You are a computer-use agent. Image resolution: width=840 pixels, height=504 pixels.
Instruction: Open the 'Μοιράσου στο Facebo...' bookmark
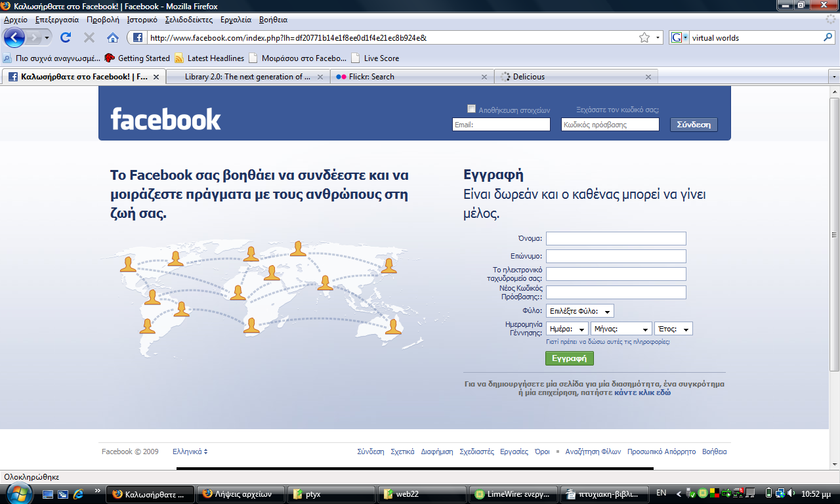coord(297,58)
